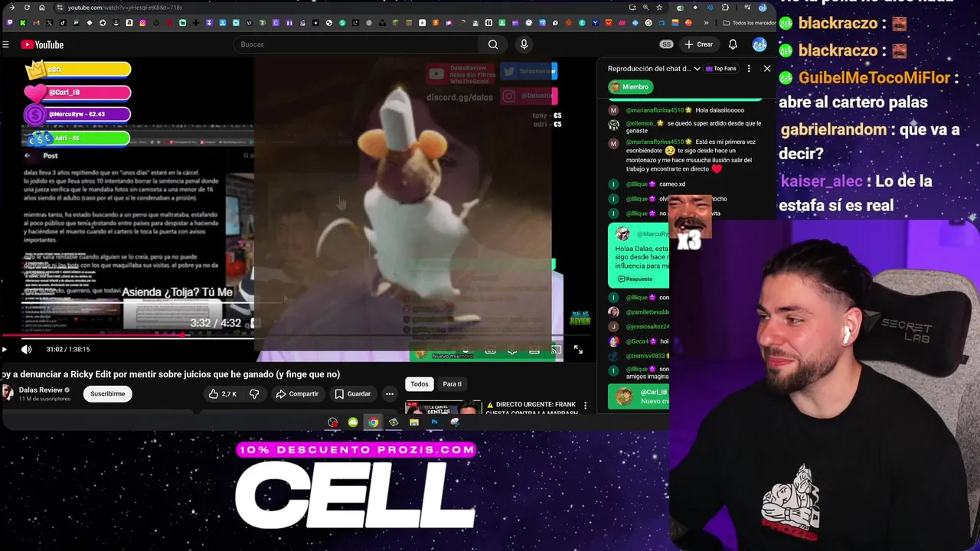The height and width of the screenshot is (551, 980).
Task: Select the green Miembro chip in chat
Action: (631, 86)
